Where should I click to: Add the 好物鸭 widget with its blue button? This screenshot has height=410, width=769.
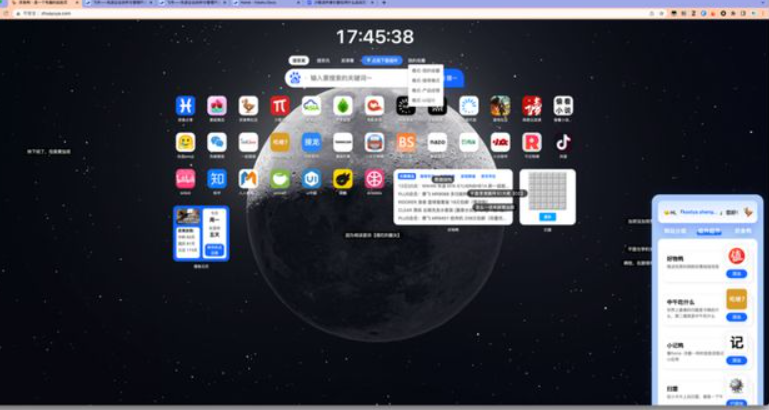pos(736,274)
